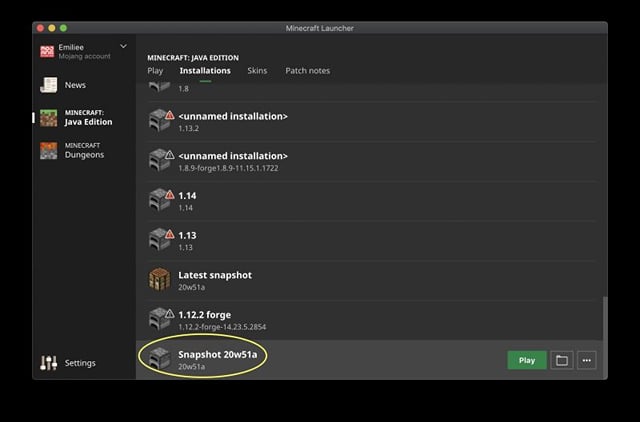Viewport: 640px width, 422px height.
Task: Click the red warning icon beside 1.14
Action: [x=170, y=195]
